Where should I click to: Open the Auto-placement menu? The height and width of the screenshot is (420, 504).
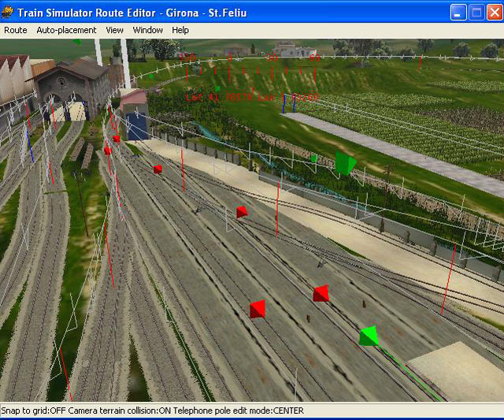coord(66,30)
